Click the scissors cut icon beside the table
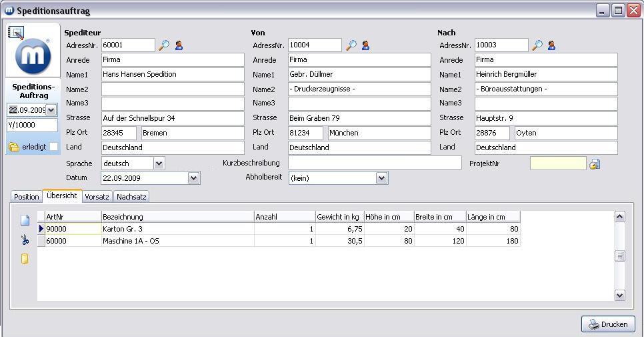 click(x=25, y=240)
